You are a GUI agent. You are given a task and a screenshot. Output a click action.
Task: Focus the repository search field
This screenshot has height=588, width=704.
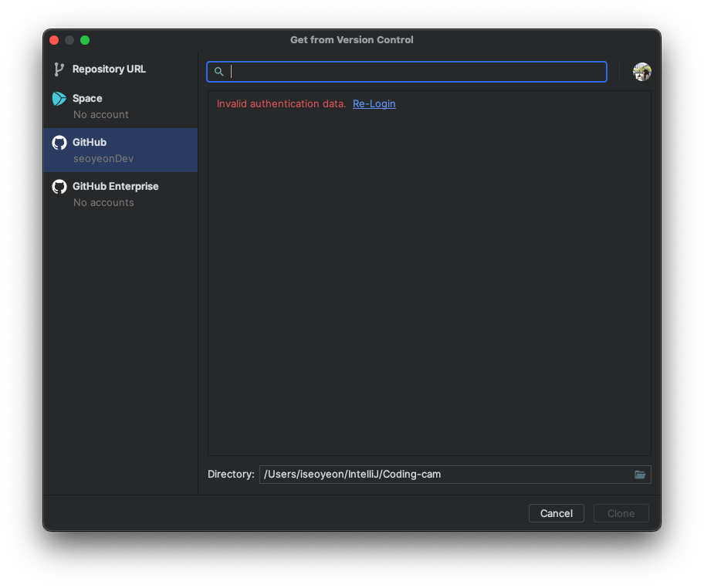click(407, 72)
